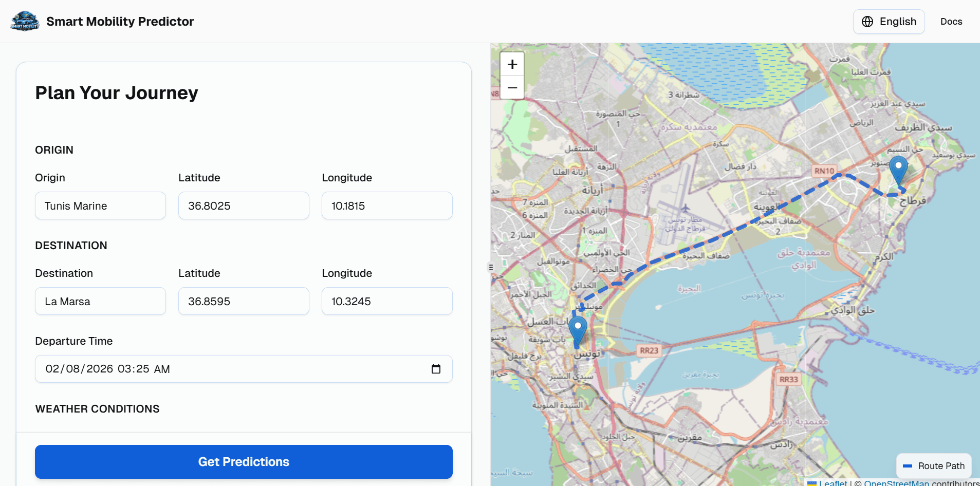Select the origin longitude field 10.1815
The image size is (980, 486).
click(387, 205)
